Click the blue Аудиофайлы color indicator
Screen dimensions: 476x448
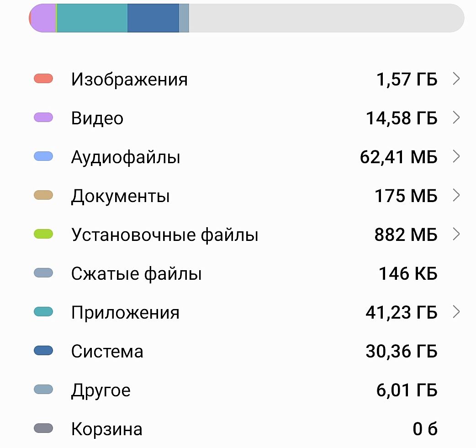[x=43, y=157]
